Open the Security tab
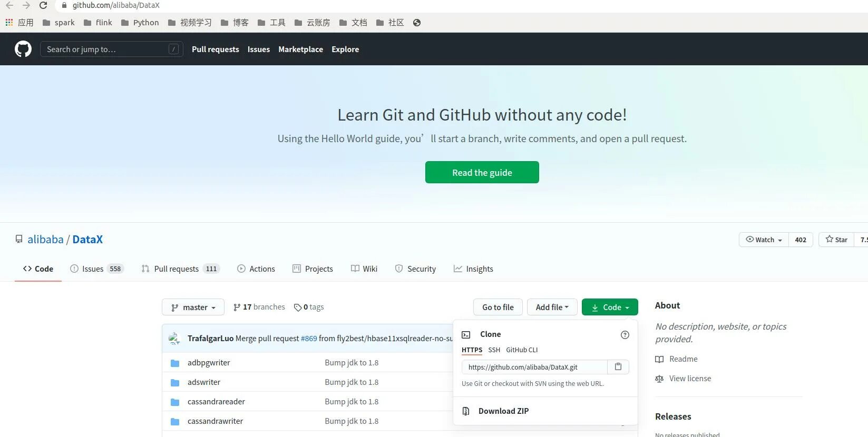The width and height of the screenshot is (868, 437). point(415,269)
